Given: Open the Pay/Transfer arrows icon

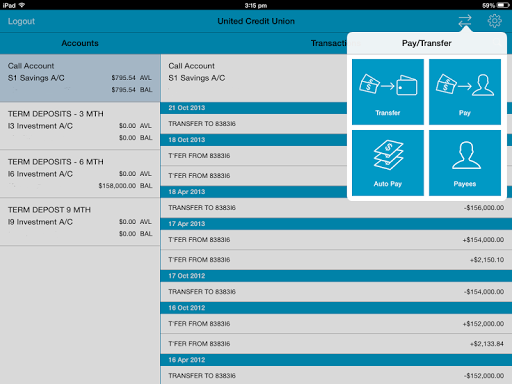Looking at the screenshot, I should coord(465,21).
